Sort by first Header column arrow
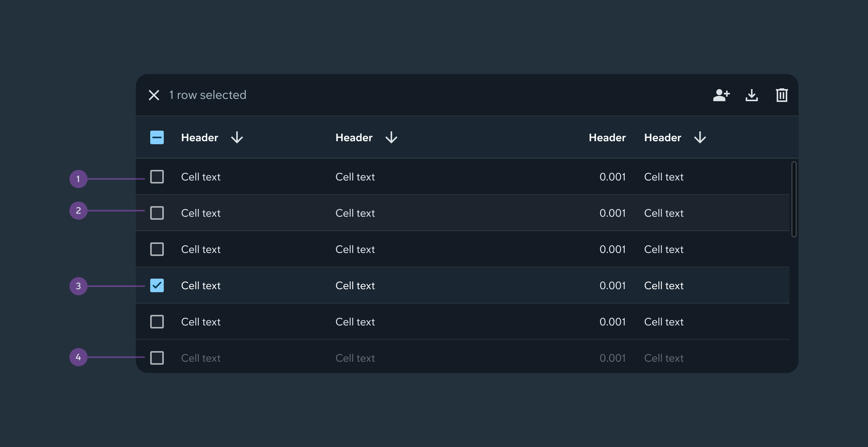868x447 pixels. pyautogui.click(x=237, y=137)
